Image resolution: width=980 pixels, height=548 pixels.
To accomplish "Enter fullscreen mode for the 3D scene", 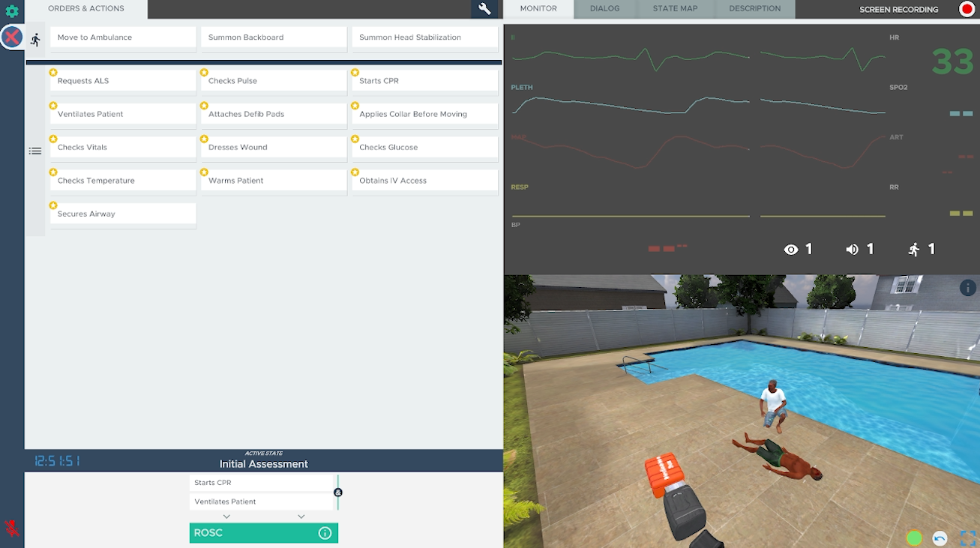I will tap(968, 538).
